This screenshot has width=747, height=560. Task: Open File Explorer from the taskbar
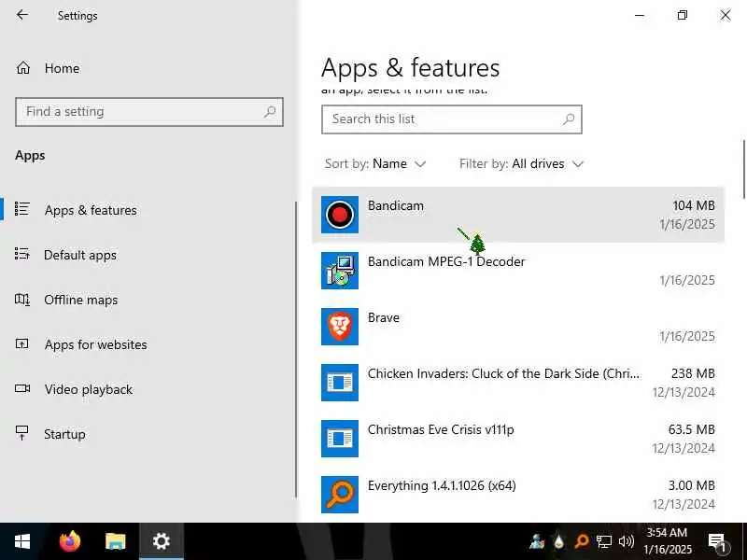115,541
